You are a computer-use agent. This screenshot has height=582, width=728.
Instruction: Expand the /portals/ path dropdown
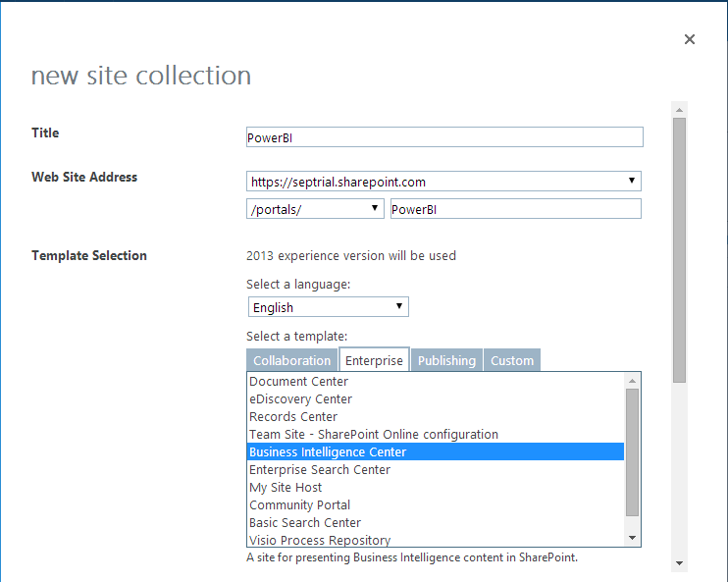(315, 209)
